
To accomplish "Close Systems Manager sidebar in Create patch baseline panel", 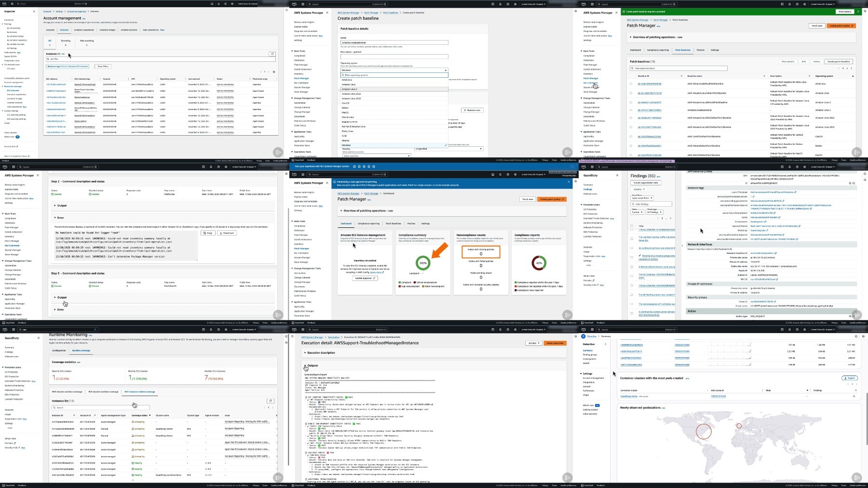I will pos(327,13).
